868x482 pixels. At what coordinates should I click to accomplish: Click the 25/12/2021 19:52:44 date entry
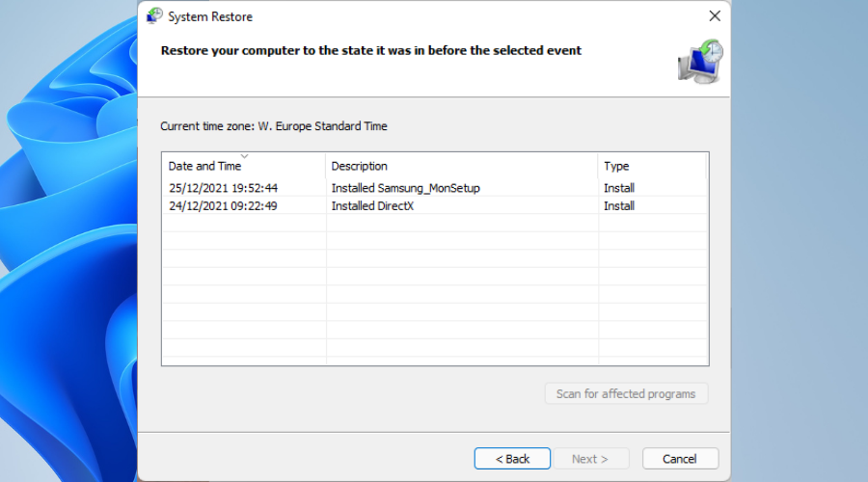(x=223, y=188)
